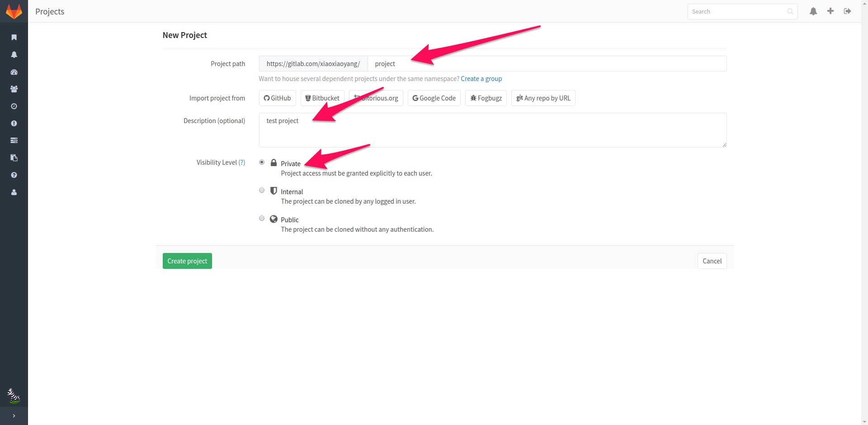Click the Private lock icon

pyautogui.click(x=274, y=162)
